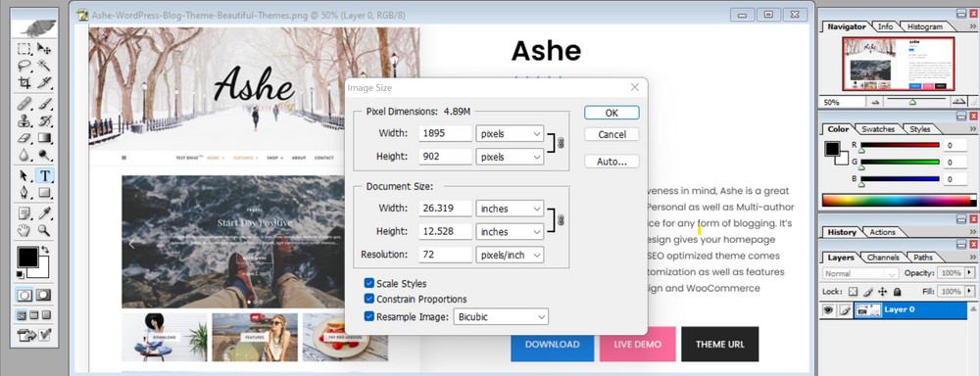
Task: Select the Blur tool
Action: pos(24,155)
